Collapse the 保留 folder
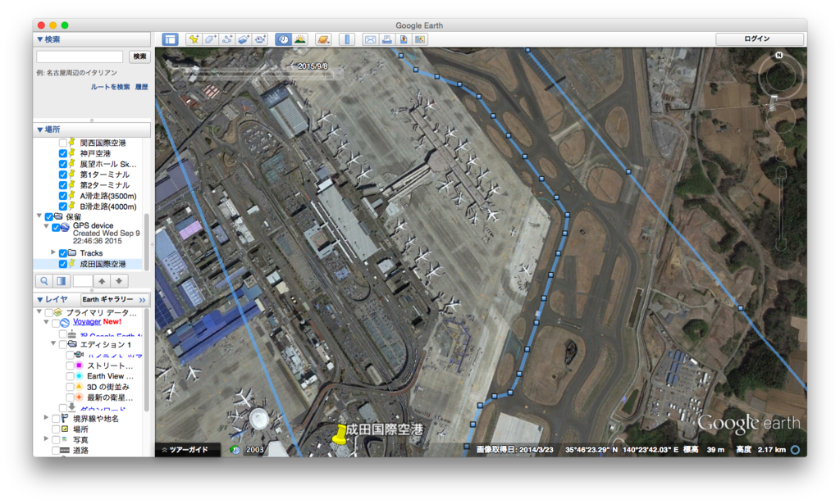 pos(39,216)
